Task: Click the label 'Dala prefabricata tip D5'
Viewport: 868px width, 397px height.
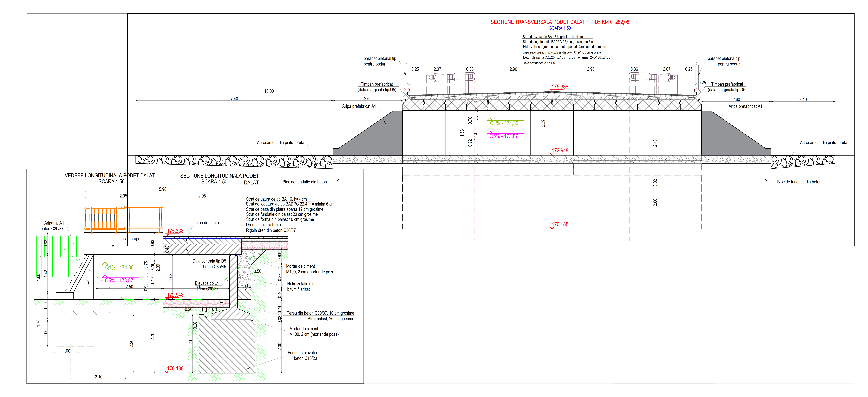Action: pyautogui.click(x=539, y=63)
